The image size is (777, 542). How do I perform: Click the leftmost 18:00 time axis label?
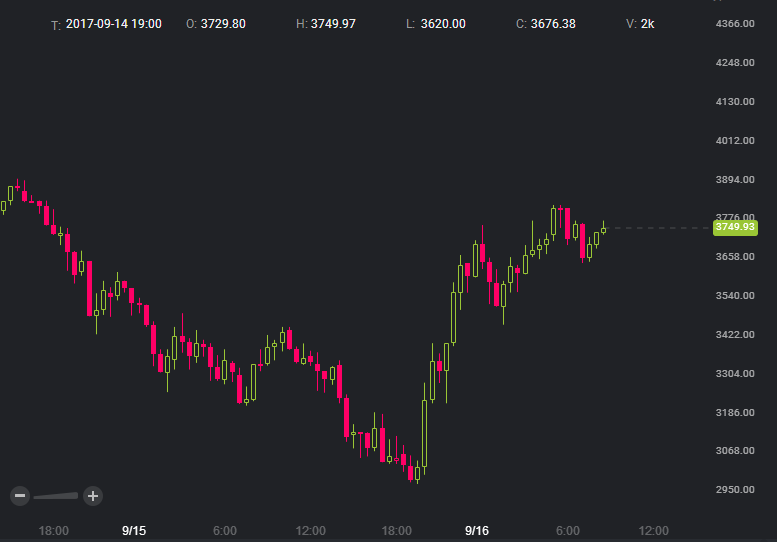click(53, 530)
